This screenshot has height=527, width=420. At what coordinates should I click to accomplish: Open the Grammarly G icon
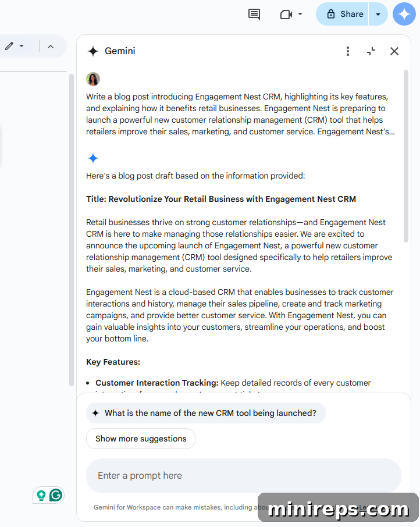click(x=56, y=495)
